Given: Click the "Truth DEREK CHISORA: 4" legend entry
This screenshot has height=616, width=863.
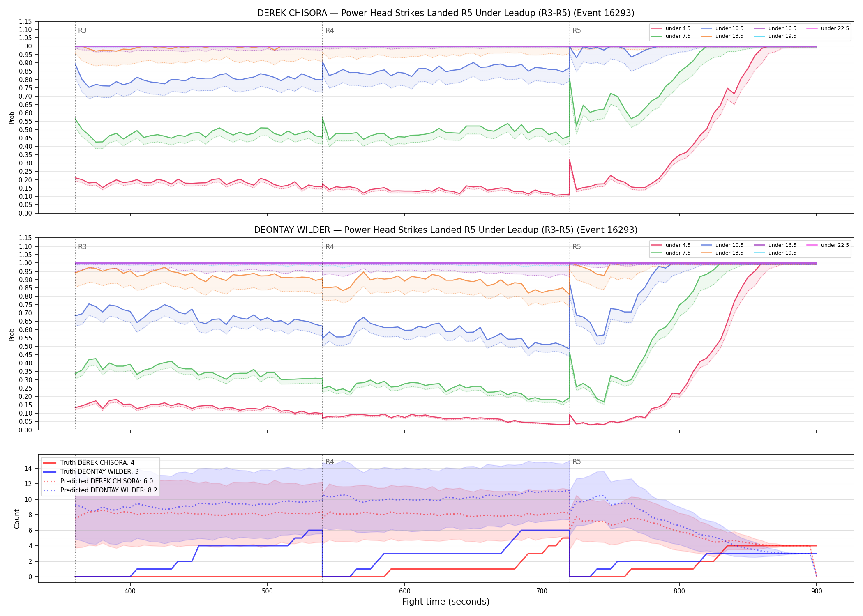Looking at the screenshot, I should point(89,463).
